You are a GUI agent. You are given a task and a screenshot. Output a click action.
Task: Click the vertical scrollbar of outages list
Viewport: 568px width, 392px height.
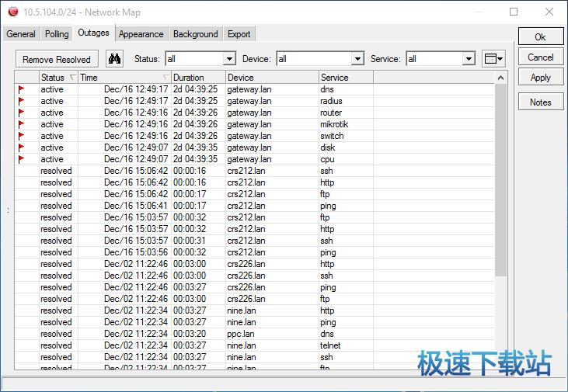[501, 179]
